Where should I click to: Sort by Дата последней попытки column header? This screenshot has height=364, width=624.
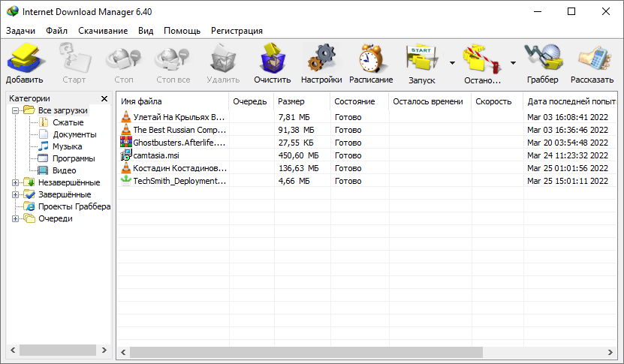click(x=570, y=101)
